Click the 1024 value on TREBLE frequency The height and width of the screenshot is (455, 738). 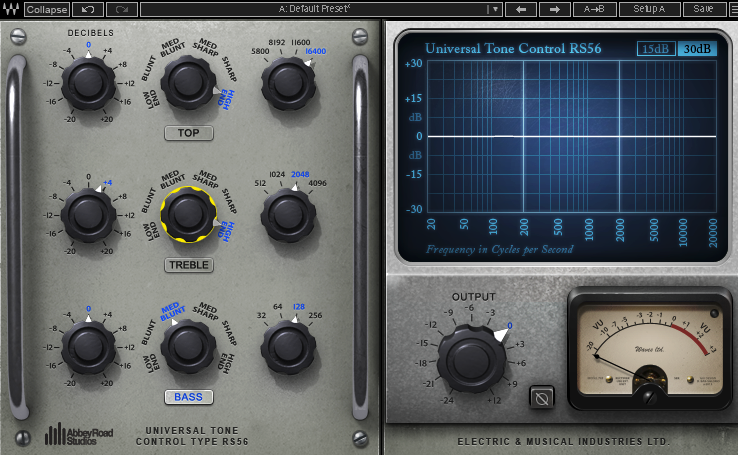click(x=277, y=175)
